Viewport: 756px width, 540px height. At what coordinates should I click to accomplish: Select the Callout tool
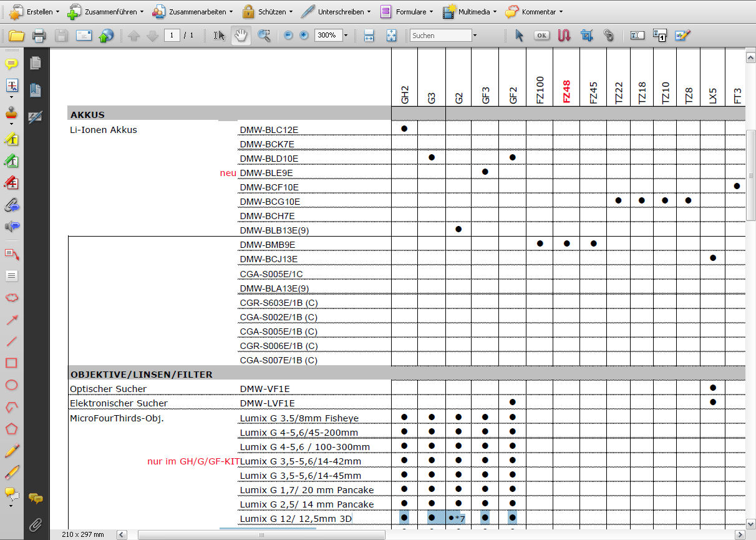(x=11, y=253)
